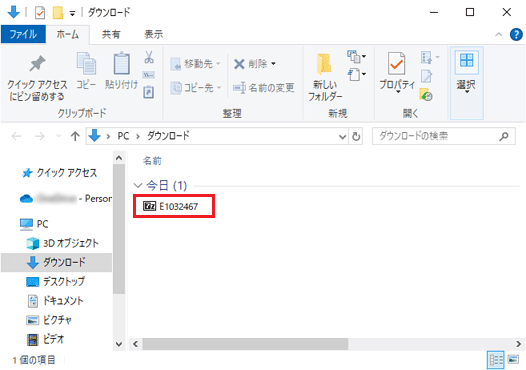Click navigation pane scroll down arrow
Screen dimensions: 526x370
pos(119,343)
